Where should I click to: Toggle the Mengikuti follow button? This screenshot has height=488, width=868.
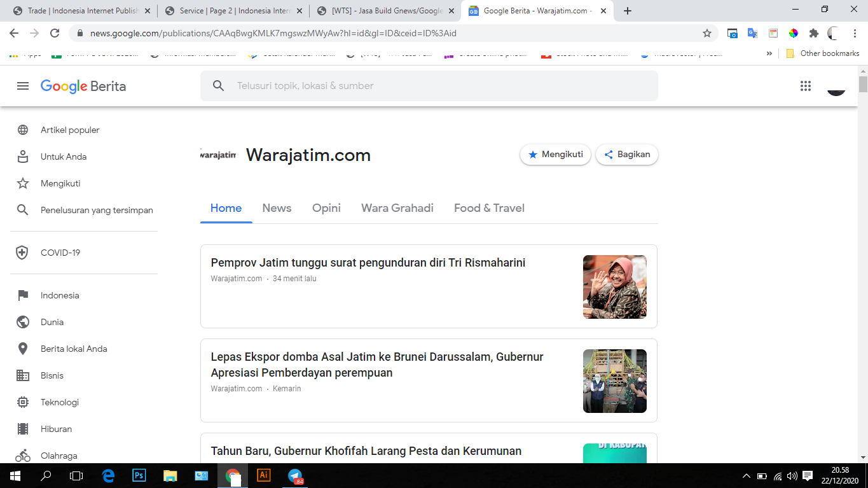click(x=556, y=155)
